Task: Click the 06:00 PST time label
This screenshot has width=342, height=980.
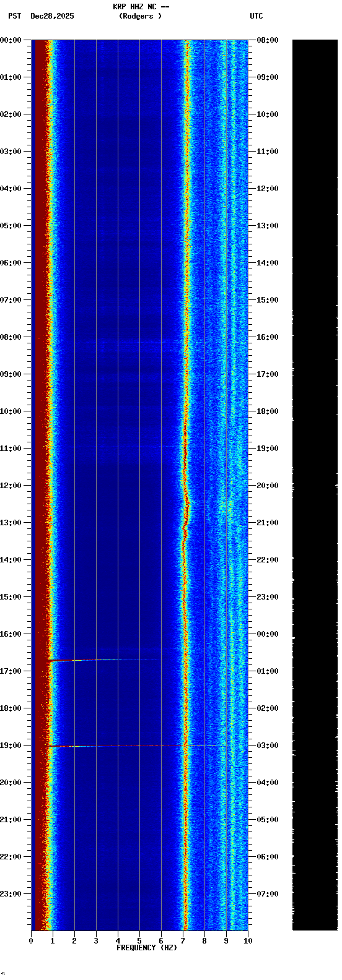Action: click(11, 263)
